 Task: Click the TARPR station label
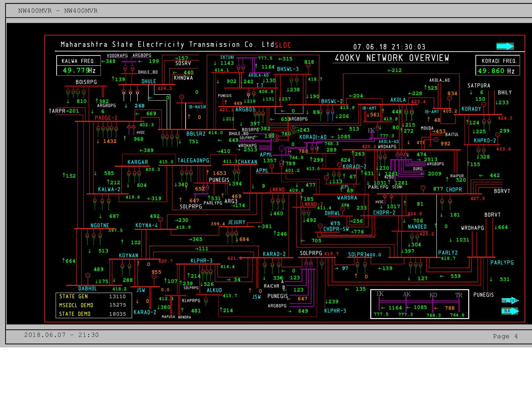(57, 111)
